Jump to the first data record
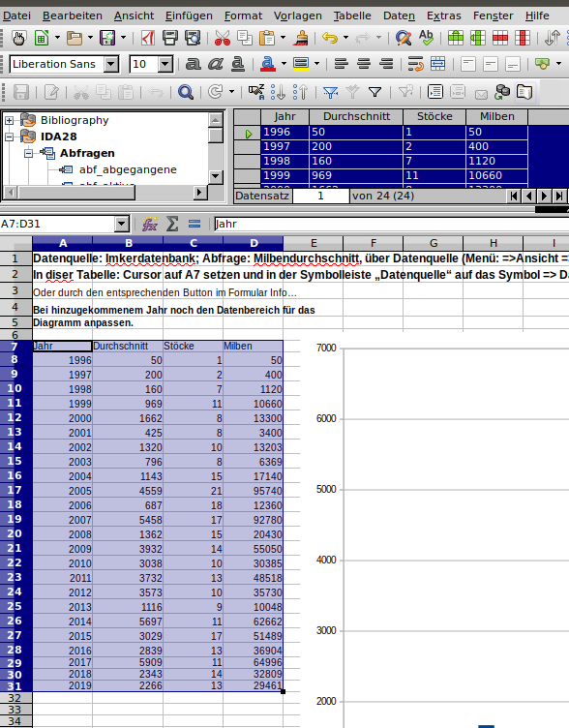This screenshot has height=728, width=569. tap(514, 196)
